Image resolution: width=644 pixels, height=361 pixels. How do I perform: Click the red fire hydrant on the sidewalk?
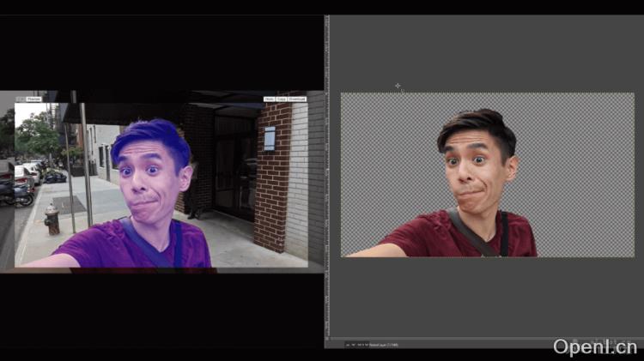[52, 220]
